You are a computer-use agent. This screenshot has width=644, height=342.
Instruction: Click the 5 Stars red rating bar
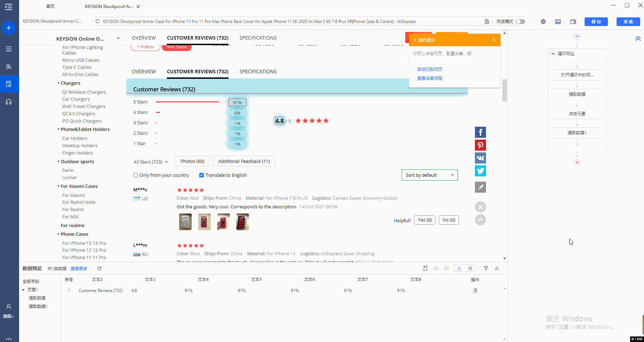tap(187, 102)
